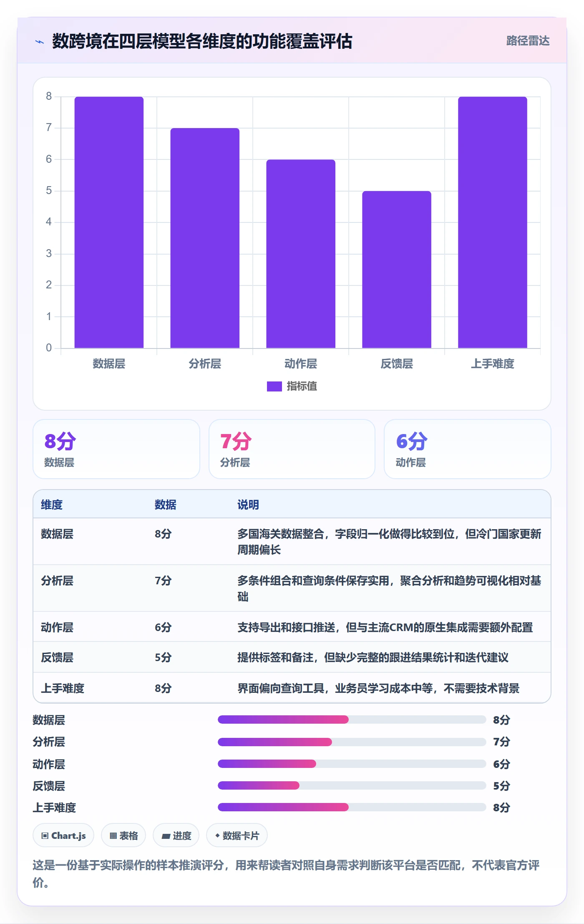Click the 动作层 progress bar
This screenshot has width=584, height=924.
pos(352,764)
